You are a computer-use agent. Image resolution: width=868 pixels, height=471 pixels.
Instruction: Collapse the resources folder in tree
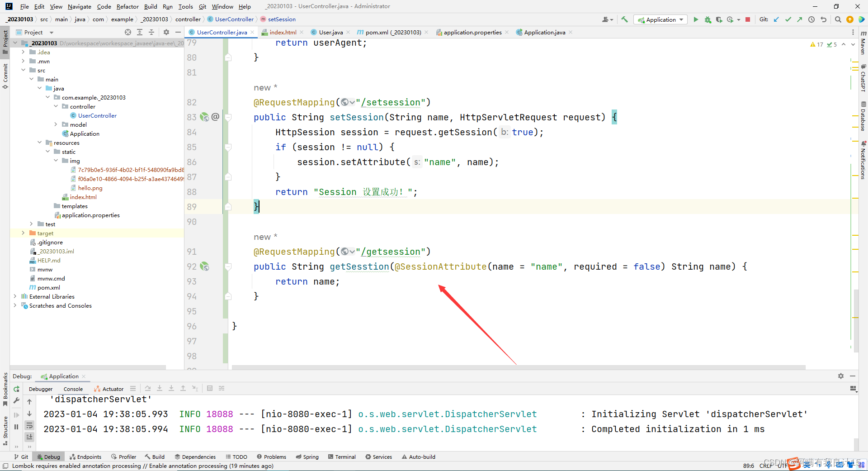point(40,143)
